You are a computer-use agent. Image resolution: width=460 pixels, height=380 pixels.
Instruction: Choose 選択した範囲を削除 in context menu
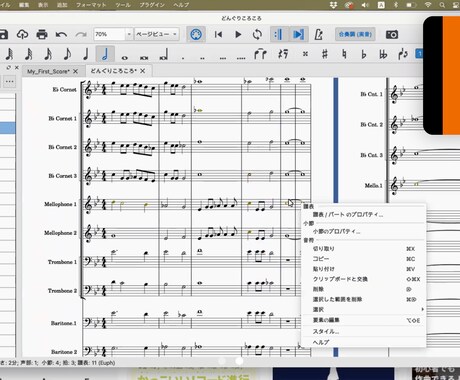click(x=363, y=299)
